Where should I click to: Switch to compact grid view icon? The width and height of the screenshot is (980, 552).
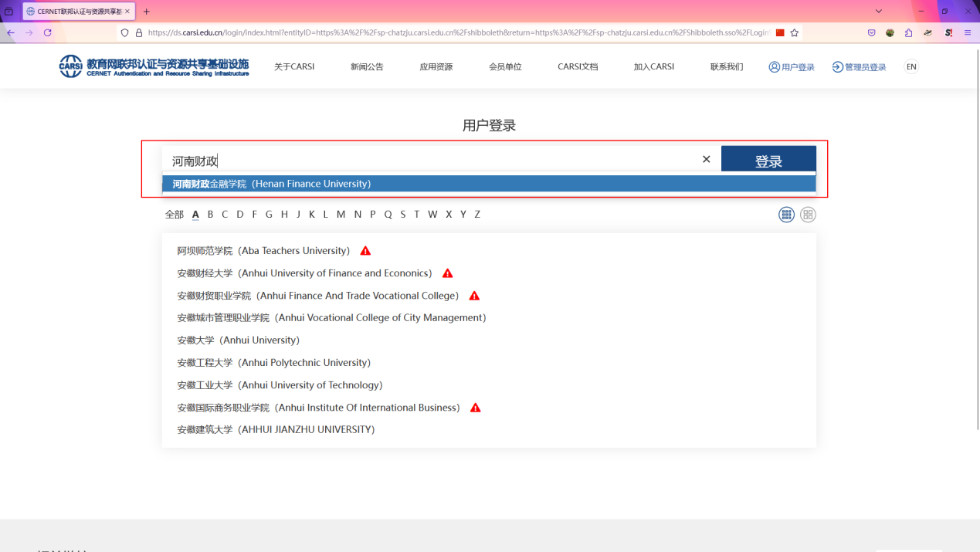tap(786, 215)
